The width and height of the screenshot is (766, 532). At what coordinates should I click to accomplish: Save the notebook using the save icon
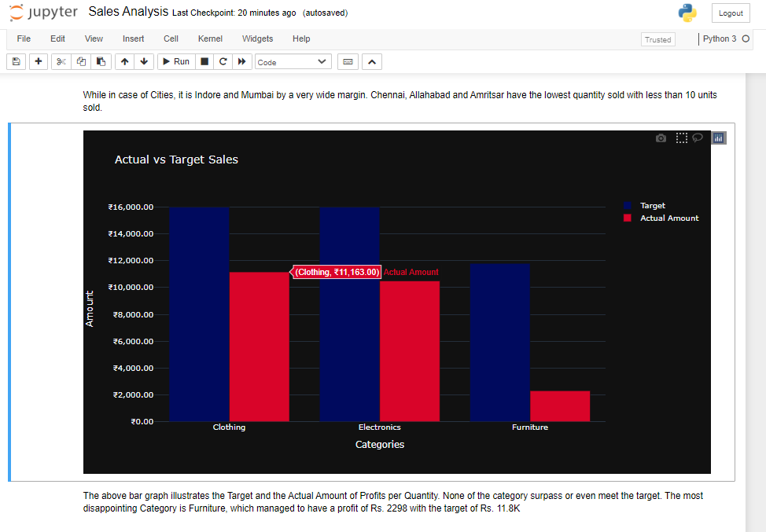point(16,61)
